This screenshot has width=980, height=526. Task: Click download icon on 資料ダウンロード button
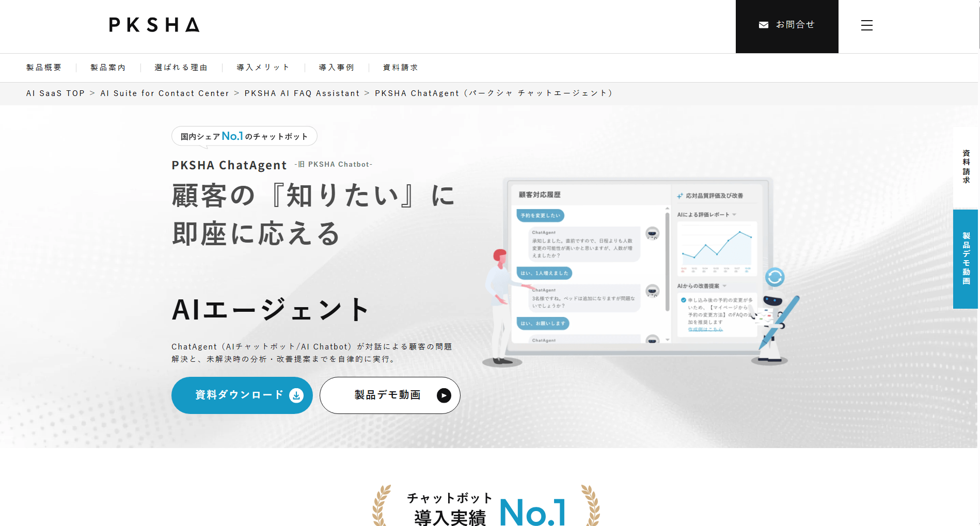pos(296,395)
